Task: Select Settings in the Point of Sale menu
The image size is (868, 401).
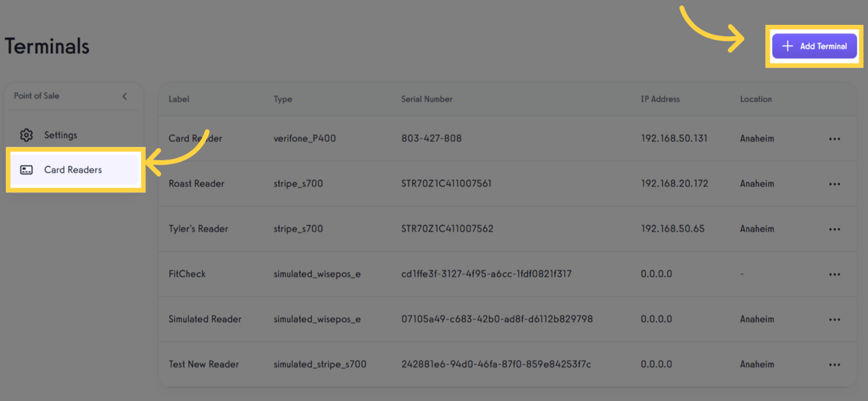Action: coord(60,135)
